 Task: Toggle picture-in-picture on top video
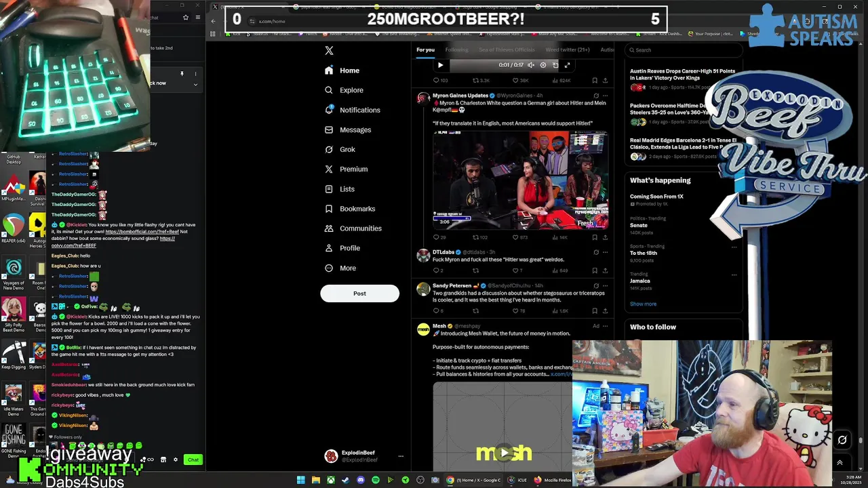coord(555,65)
